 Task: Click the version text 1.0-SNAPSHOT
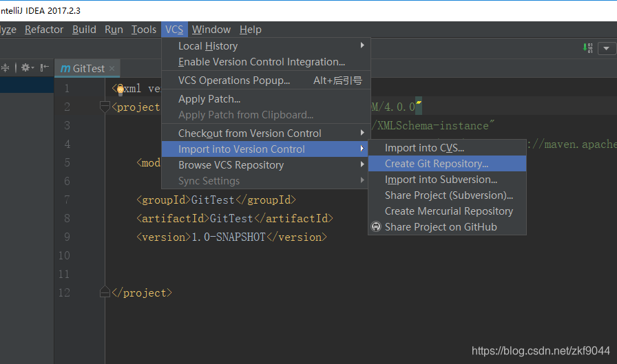[x=228, y=237]
